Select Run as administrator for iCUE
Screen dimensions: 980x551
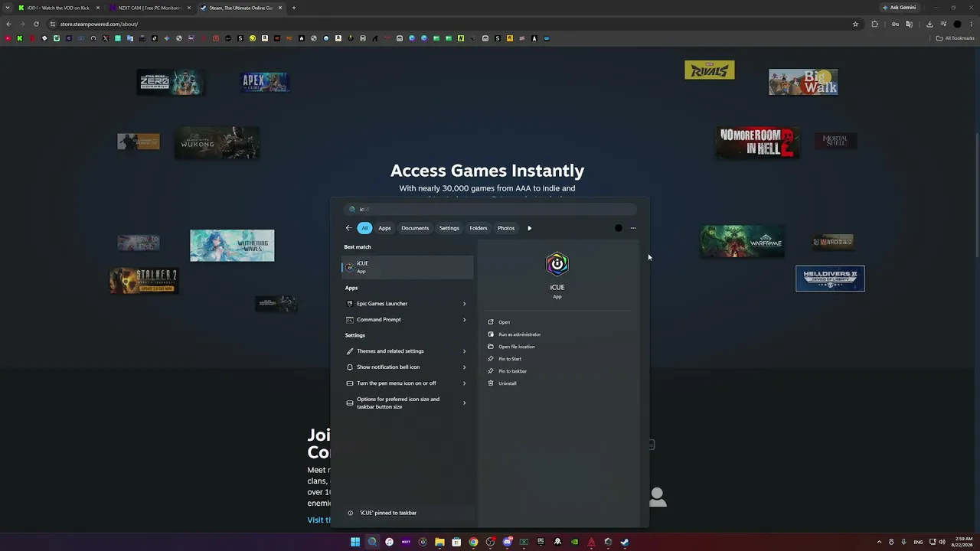519,334
